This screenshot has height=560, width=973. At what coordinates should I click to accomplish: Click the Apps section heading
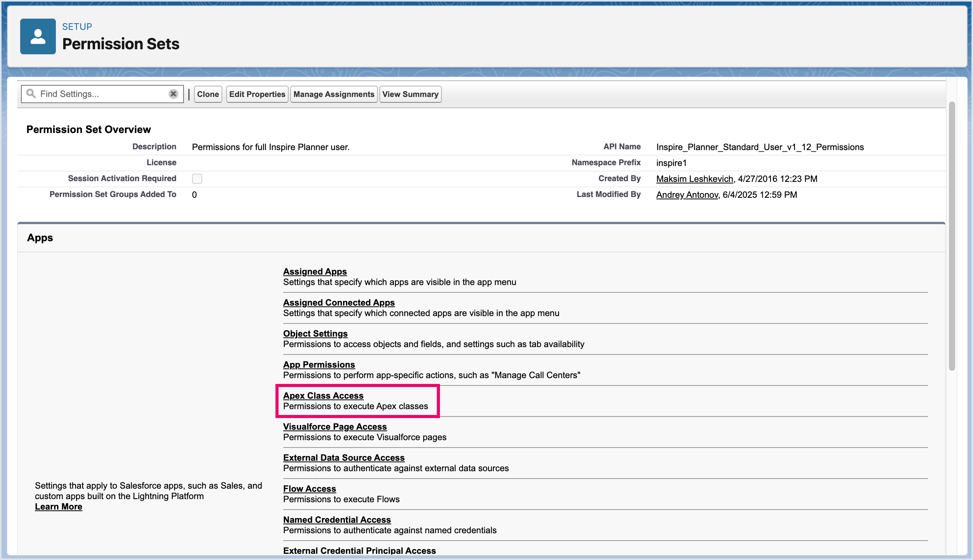(40, 238)
